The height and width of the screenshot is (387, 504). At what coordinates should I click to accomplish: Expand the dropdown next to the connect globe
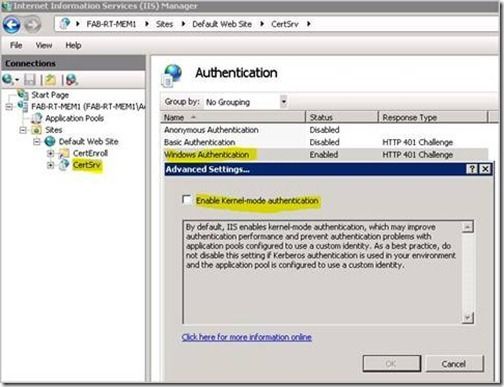point(17,80)
